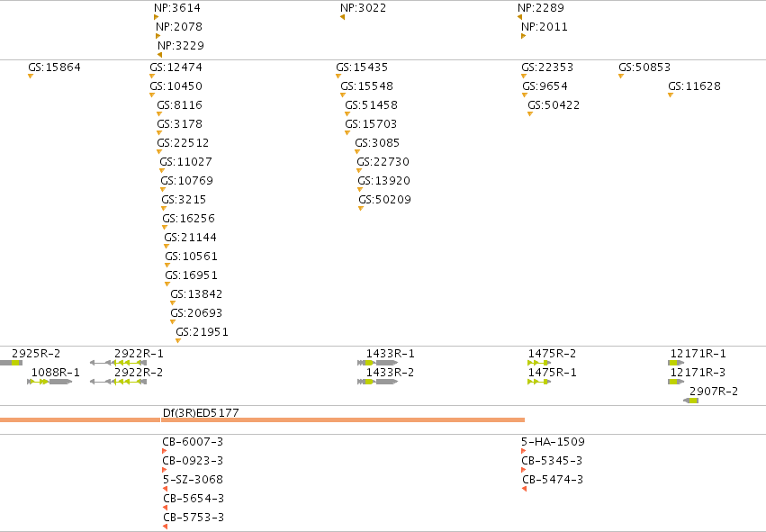The image size is (766, 532).
Task: Click the triangle marker under GS:15864
Action: [x=31, y=77]
